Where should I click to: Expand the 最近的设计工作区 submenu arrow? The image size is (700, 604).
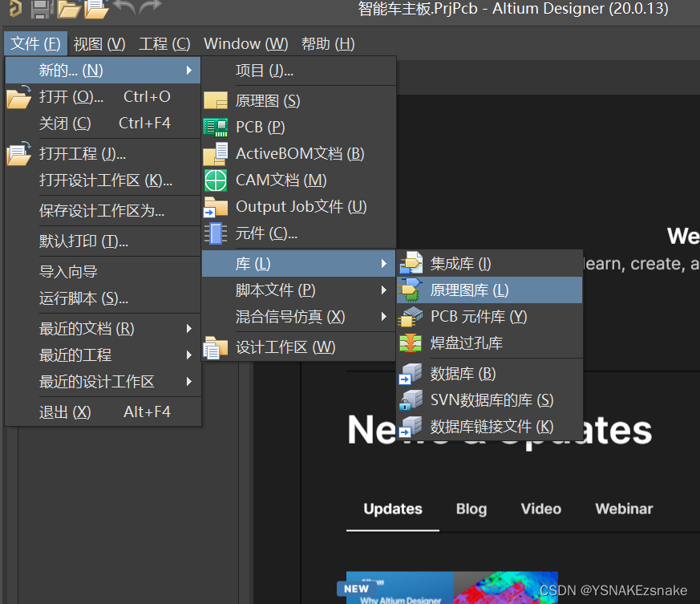click(189, 382)
